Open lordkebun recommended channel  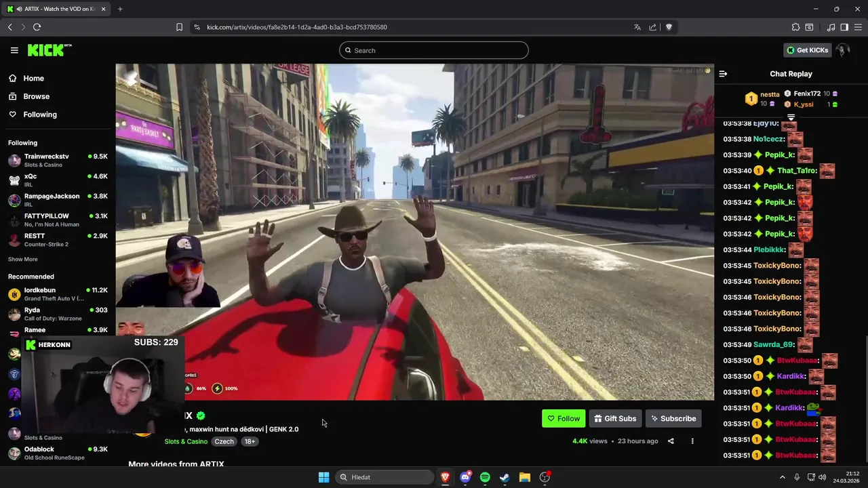coord(58,294)
